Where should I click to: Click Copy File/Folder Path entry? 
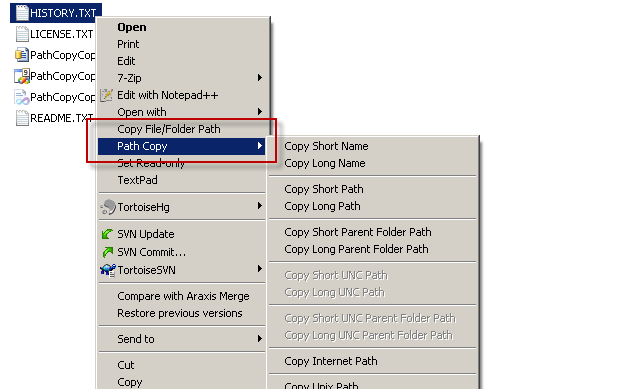(169, 129)
